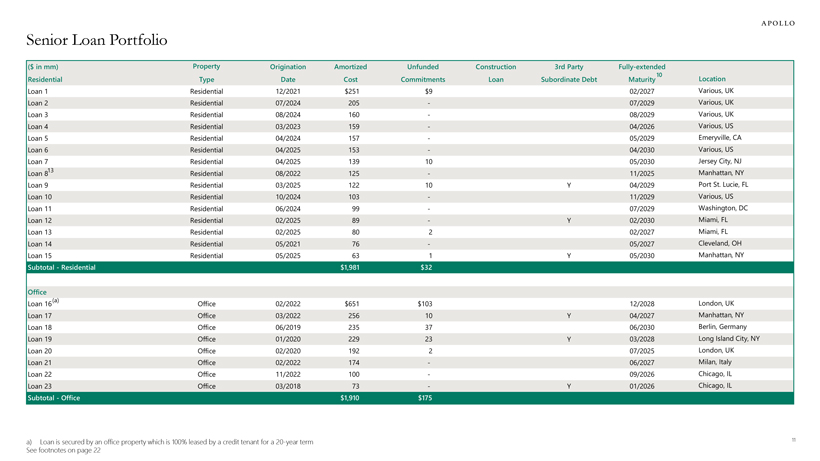Click the Loan 16 row label

(43, 303)
